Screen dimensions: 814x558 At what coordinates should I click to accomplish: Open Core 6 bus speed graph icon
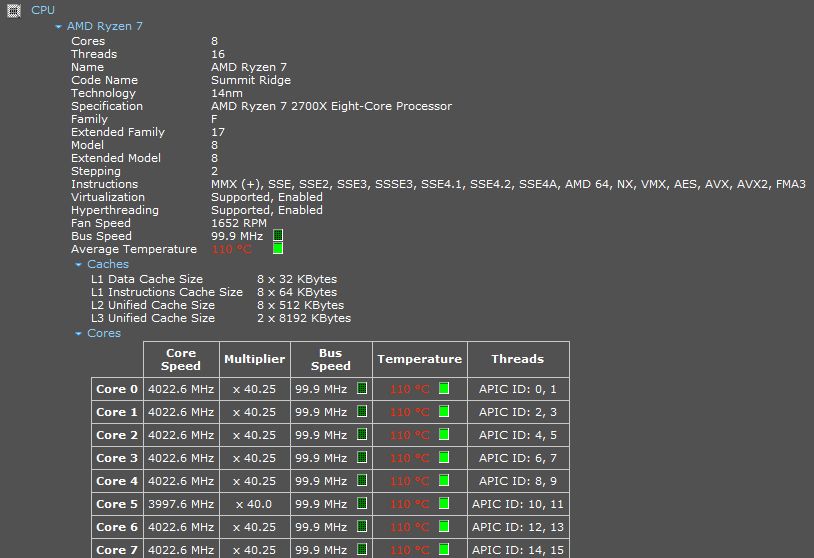(x=362, y=526)
